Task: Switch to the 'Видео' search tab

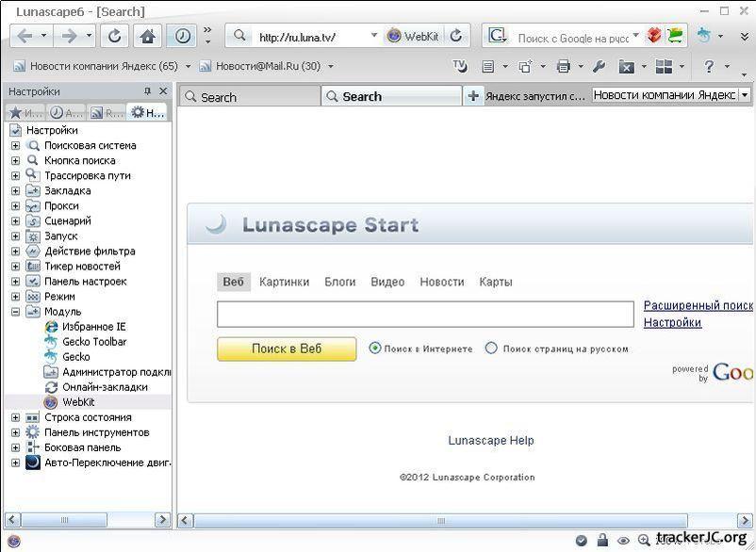Action: (387, 282)
